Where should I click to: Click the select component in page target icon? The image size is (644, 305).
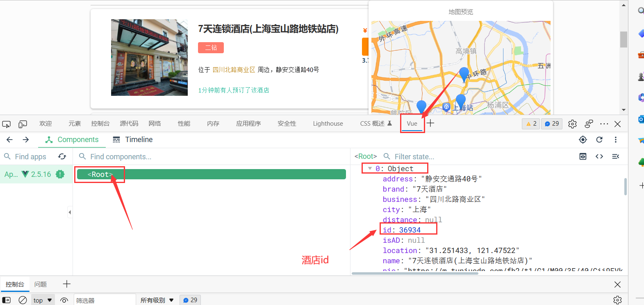pyautogui.click(x=583, y=140)
